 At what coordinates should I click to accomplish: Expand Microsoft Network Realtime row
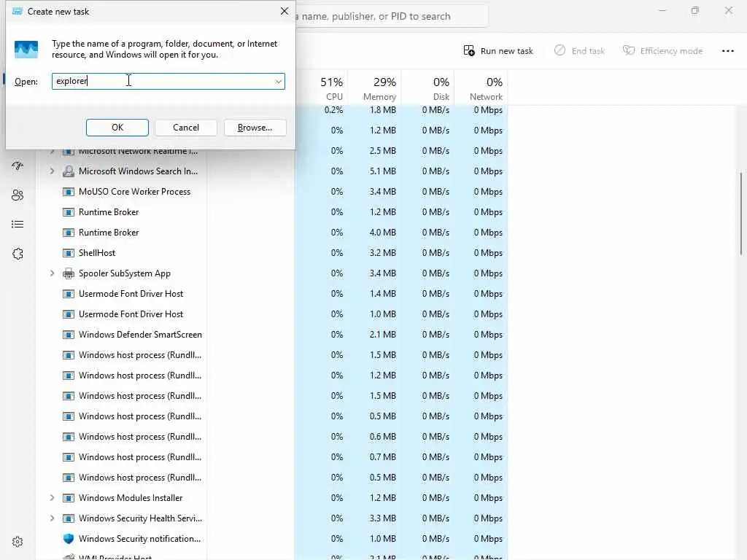52,152
